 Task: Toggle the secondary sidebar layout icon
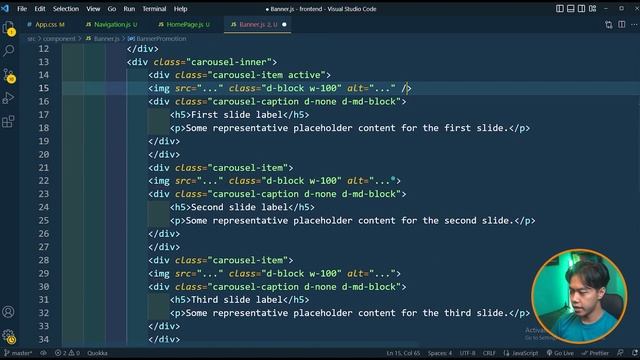[x=581, y=9]
